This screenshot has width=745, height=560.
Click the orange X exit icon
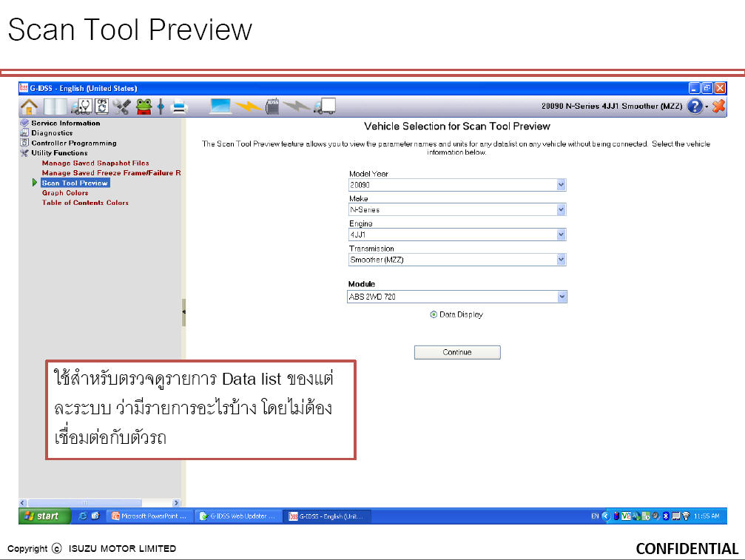(x=718, y=106)
